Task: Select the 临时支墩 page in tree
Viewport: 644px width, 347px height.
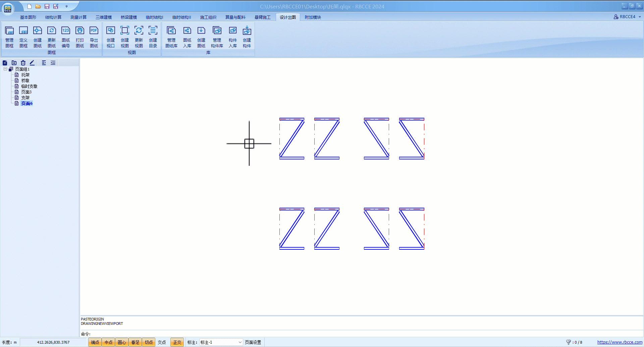Action: point(29,86)
